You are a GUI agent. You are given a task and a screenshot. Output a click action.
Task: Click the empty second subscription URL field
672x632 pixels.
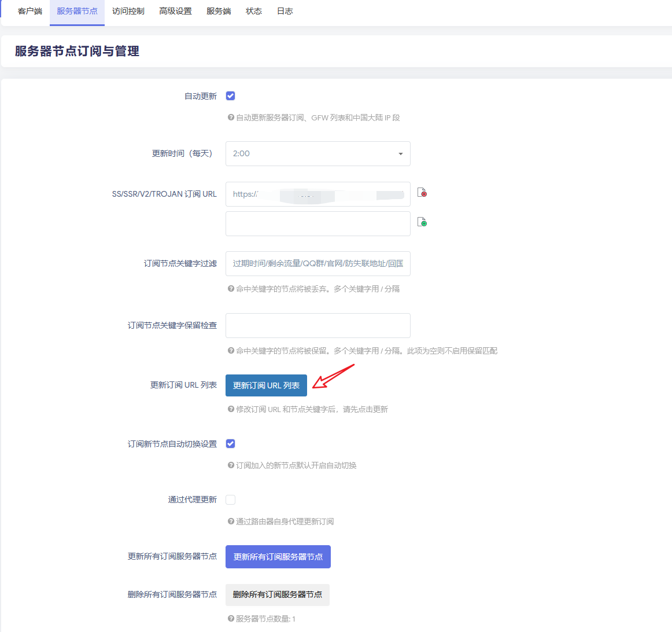point(317,224)
